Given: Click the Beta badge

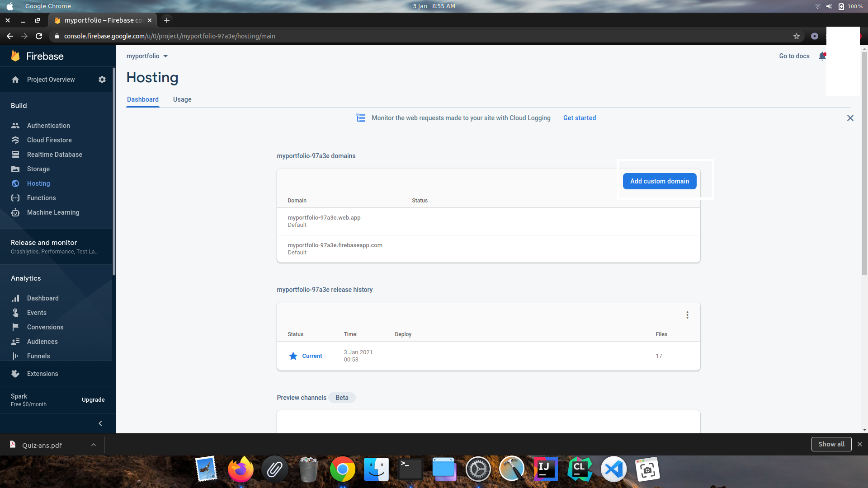Looking at the screenshot, I should tap(342, 398).
